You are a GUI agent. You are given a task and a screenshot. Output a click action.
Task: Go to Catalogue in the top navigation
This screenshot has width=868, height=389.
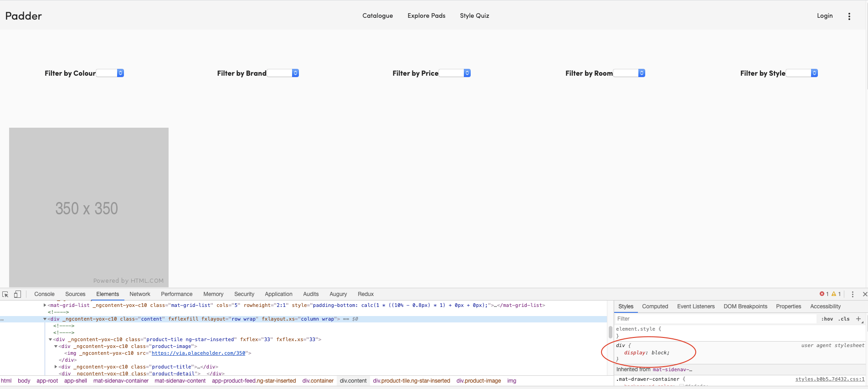point(378,16)
